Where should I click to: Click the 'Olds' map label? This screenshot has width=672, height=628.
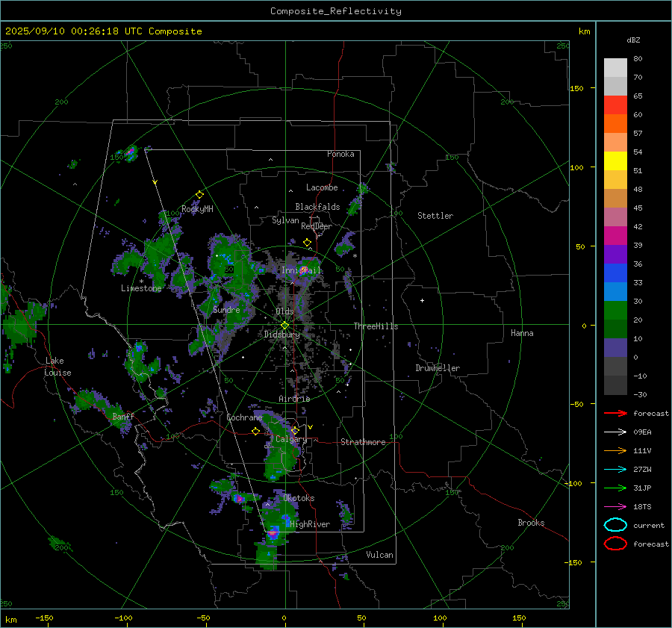(x=284, y=311)
